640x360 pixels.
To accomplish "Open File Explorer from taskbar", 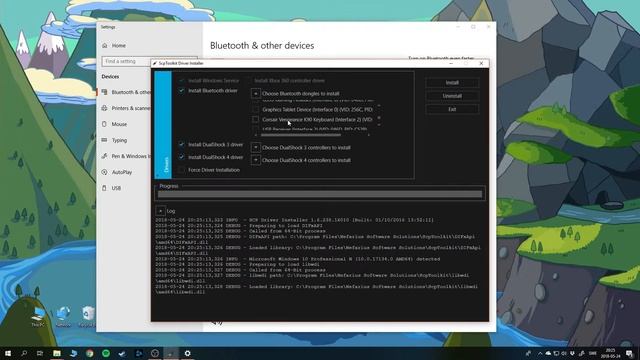I will pos(57,353).
